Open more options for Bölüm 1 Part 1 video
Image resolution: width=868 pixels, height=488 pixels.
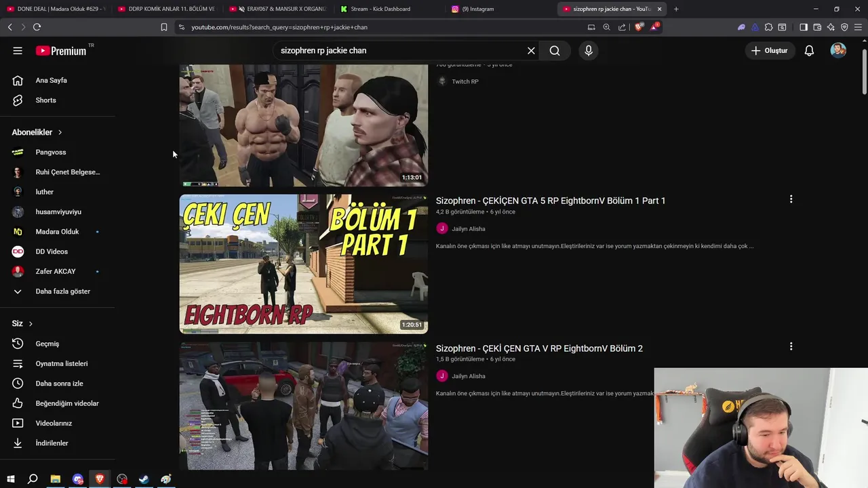coord(791,199)
